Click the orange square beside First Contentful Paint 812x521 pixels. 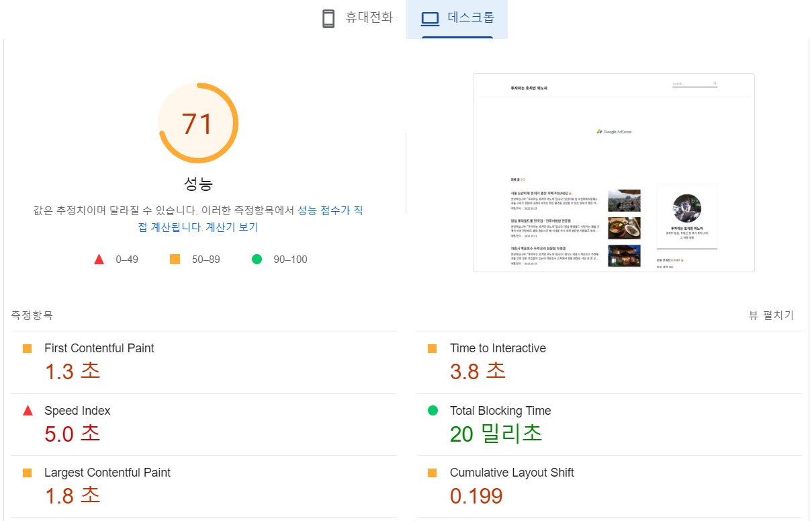tap(28, 348)
